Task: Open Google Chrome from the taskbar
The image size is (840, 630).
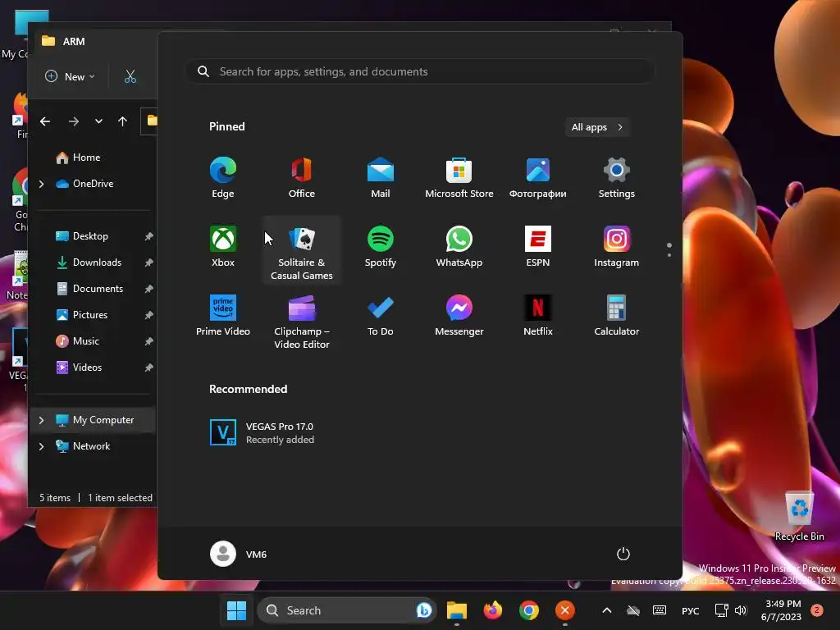Action: pyautogui.click(x=529, y=610)
